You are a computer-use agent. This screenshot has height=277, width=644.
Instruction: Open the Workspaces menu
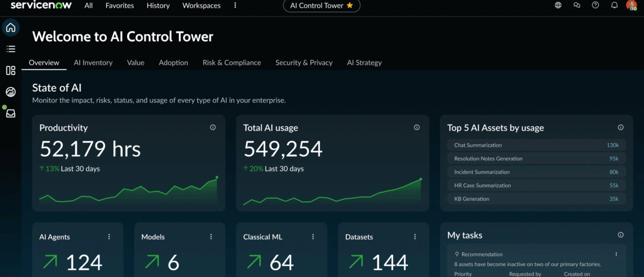[201, 5]
